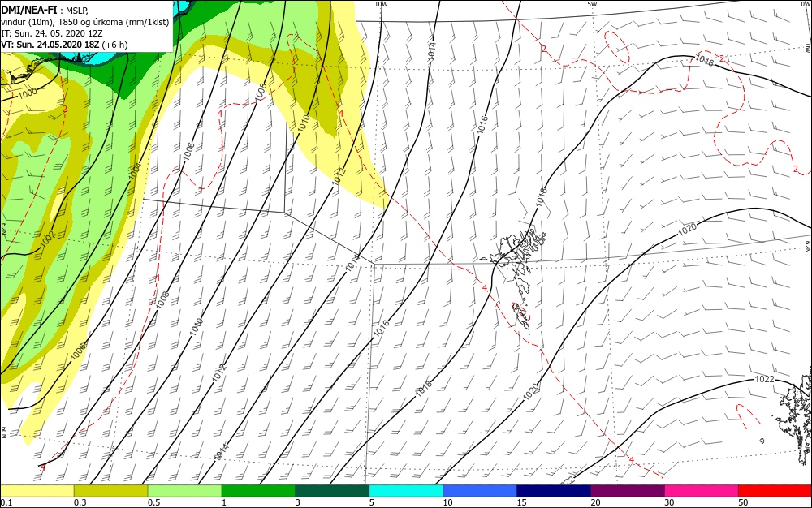Click the 'vindur (10m), T850 og úrkoma' description line

coord(85,22)
